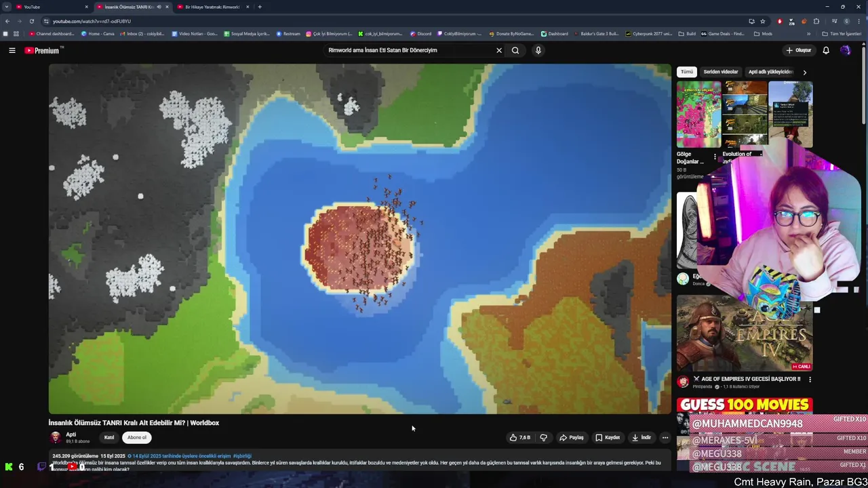Open the account avatar menu
Viewport: 868px width, 488px height.
[846, 50]
